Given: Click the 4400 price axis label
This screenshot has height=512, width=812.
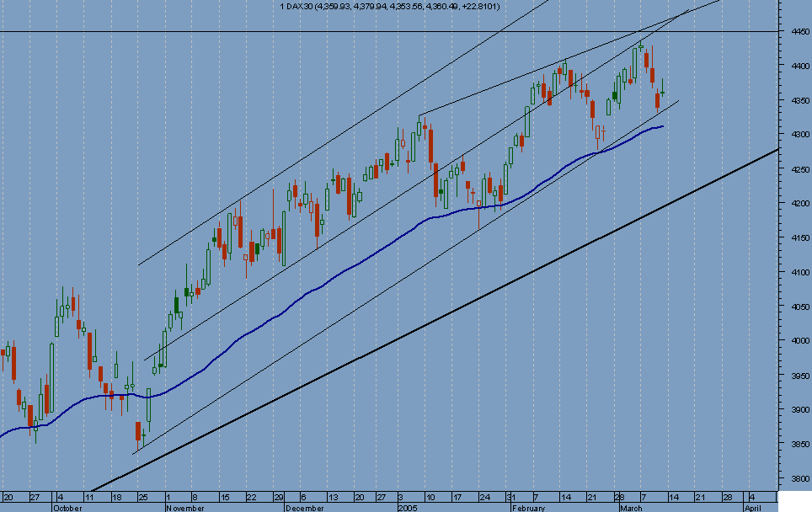Looking at the screenshot, I should tap(800, 67).
